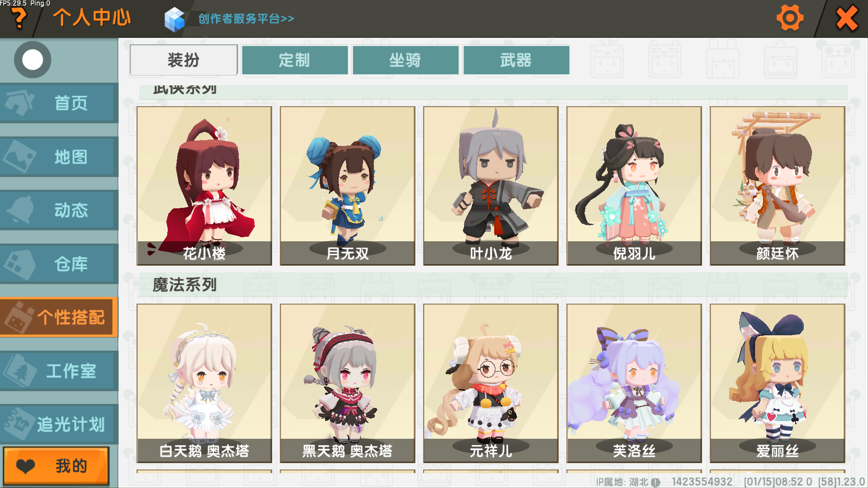Open 首页 home in sidebar
This screenshot has width=868, height=488.
(59, 103)
